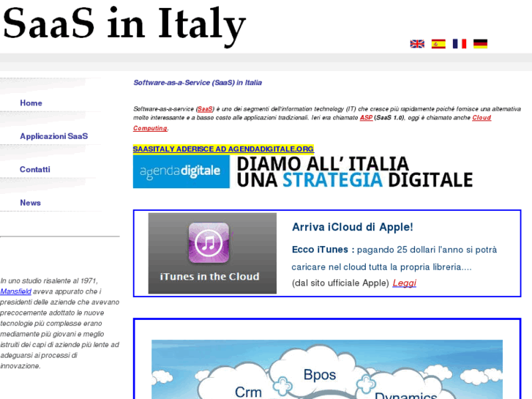Open the News menu item

pos(30,203)
